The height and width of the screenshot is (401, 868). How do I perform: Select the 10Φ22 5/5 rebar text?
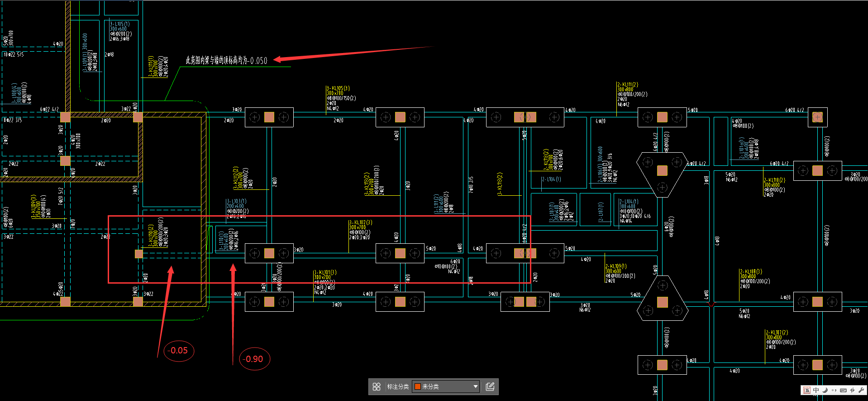pyautogui.click(x=14, y=54)
